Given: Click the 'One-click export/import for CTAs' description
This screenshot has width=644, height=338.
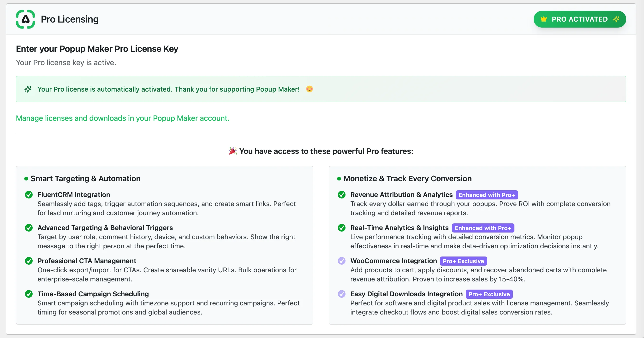Looking at the screenshot, I should 167,274.
